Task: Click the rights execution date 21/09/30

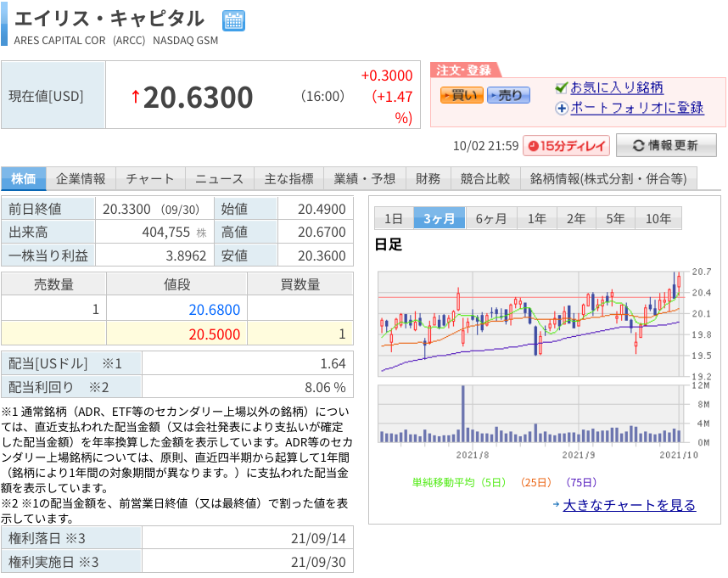Action: tap(318, 562)
